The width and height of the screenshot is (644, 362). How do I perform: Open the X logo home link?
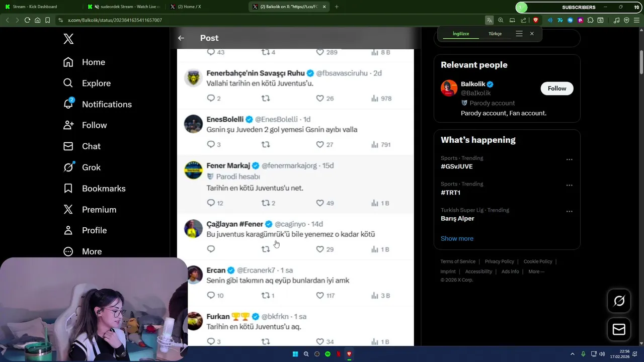pos(68,39)
